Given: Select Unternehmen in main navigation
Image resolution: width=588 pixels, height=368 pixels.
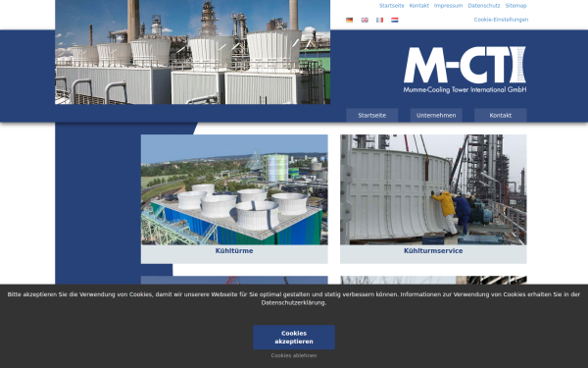Looking at the screenshot, I should [x=436, y=115].
